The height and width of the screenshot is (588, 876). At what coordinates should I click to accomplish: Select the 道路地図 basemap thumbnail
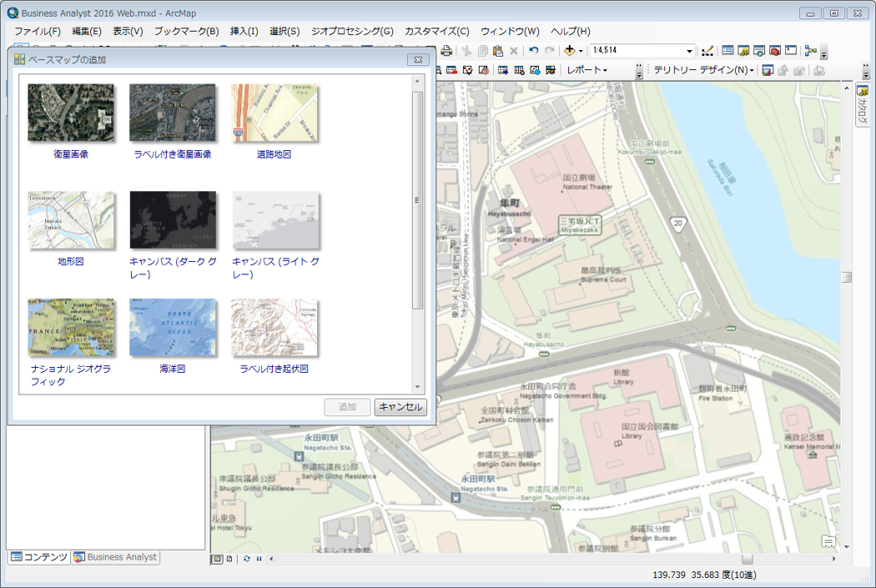click(x=274, y=113)
